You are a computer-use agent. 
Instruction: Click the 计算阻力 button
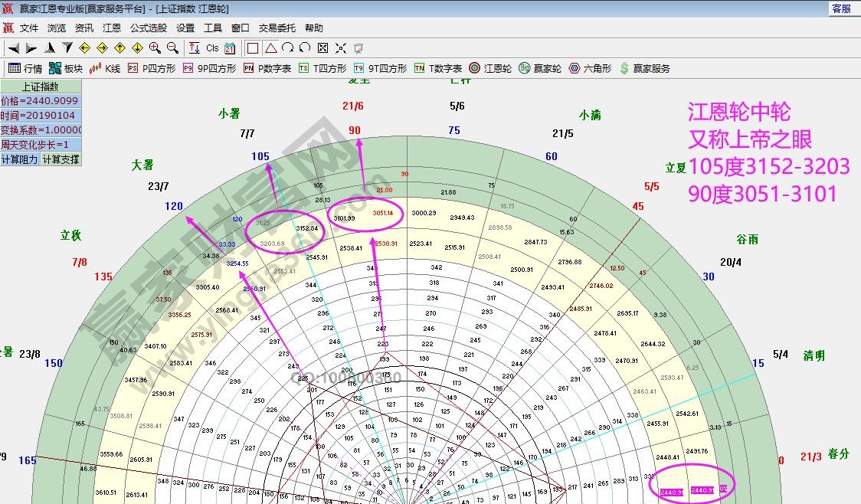(x=20, y=159)
